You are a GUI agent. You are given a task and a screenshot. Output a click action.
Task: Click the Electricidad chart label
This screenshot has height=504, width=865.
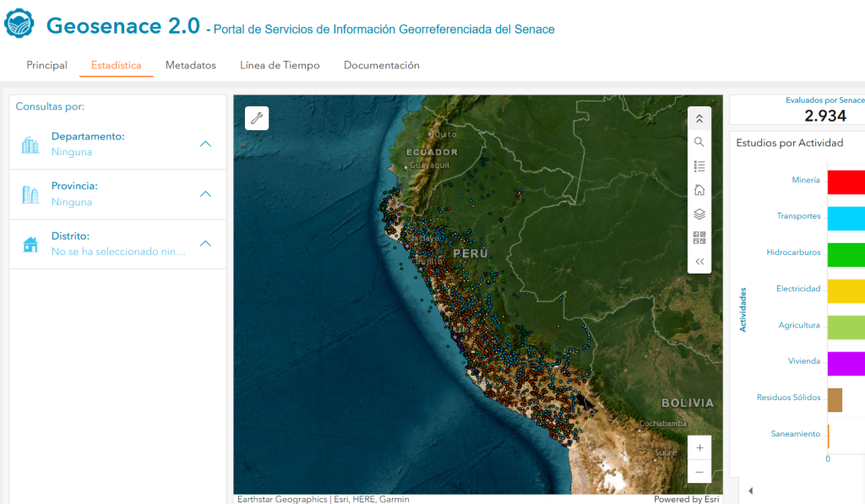point(798,289)
